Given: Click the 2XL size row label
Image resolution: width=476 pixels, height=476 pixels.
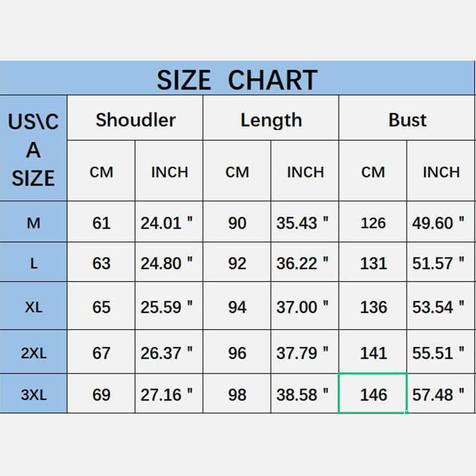Looking at the screenshot, I should coord(33,352).
